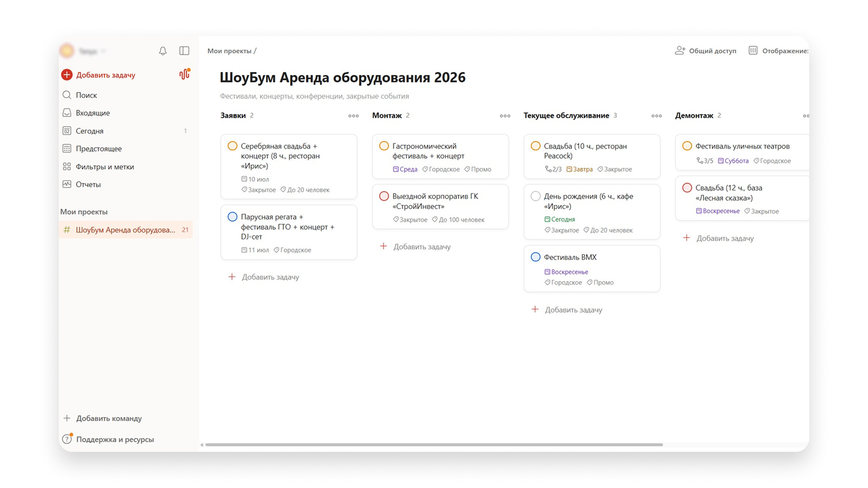Open Текущее обслуживание column three-dot menu
The width and height of the screenshot is (868, 488).
[x=656, y=116]
